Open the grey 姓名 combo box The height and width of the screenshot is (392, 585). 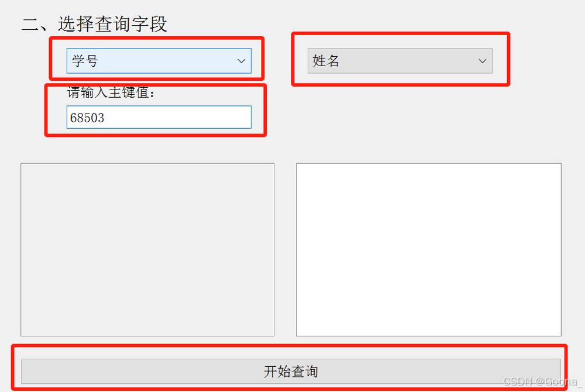(x=400, y=61)
